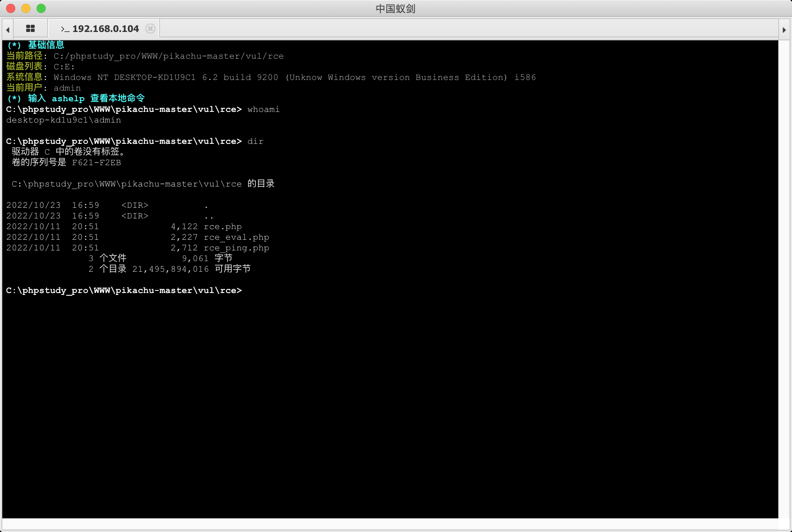Click the red close window button

(11, 8)
